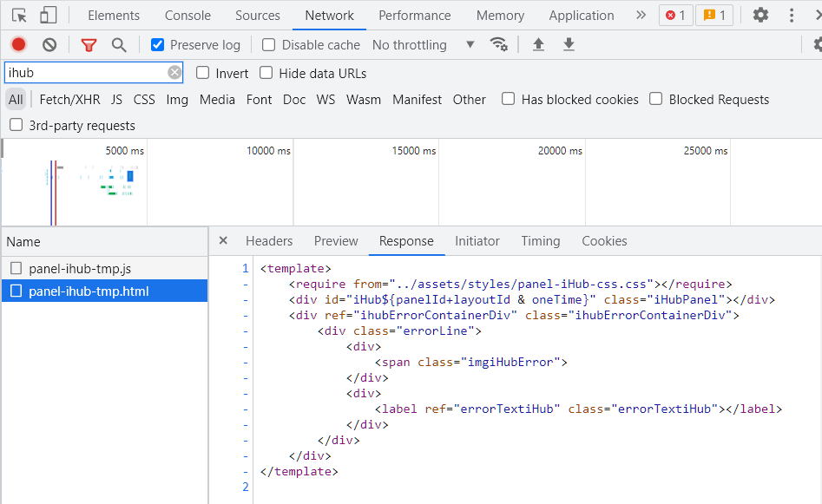Check the 3rd-party requests checkbox
Image resolution: width=822 pixels, height=504 pixels.
[x=16, y=126]
